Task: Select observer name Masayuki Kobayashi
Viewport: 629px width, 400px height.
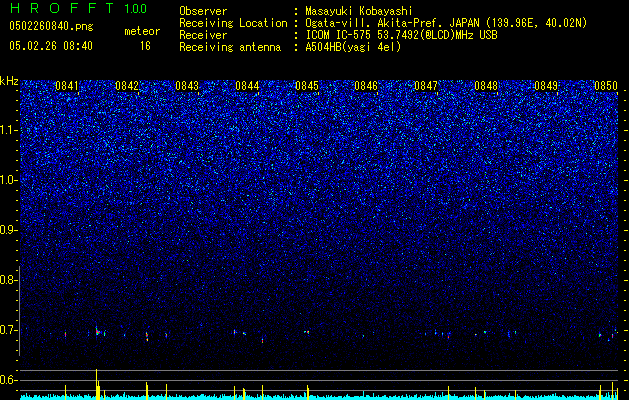Action: pyautogui.click(x=359, y=11)
